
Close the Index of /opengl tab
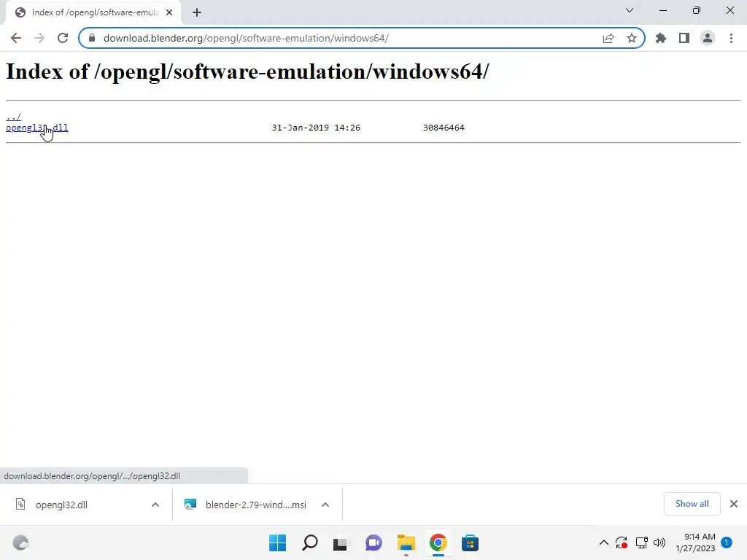[x=169, y=12]
